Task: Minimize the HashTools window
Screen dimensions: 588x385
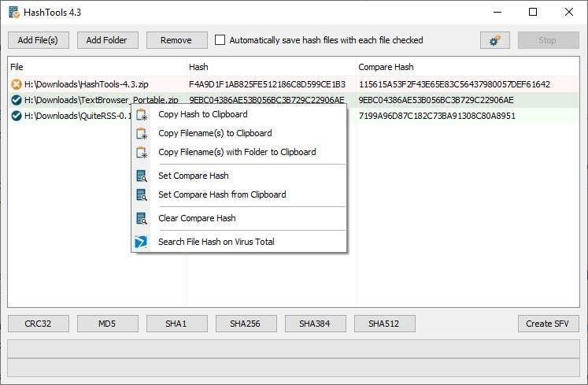Action: point(497,13)
